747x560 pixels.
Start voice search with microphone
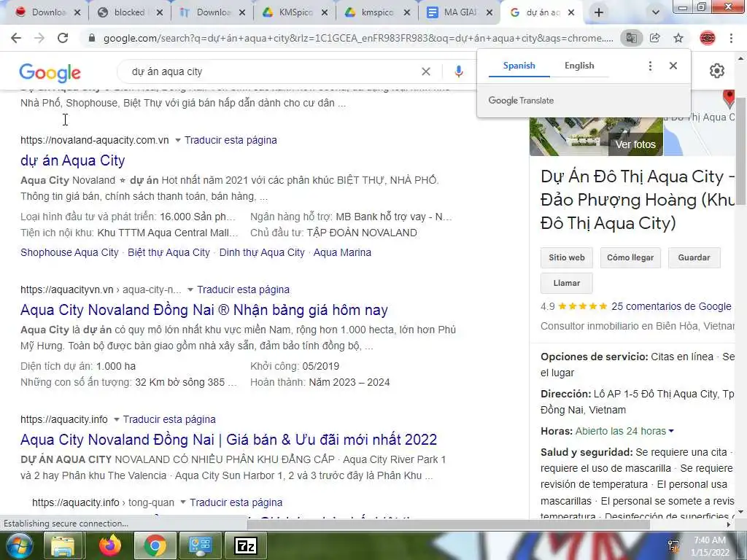pos(458,71)
